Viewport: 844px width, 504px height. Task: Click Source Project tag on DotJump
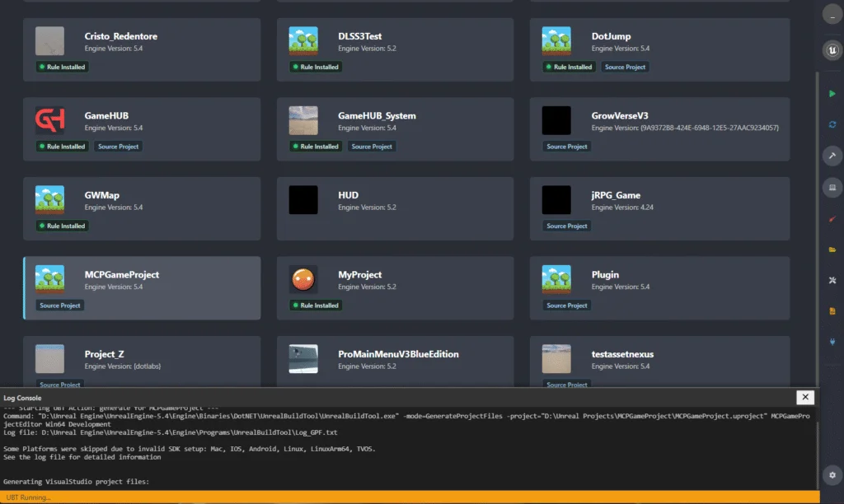pos(625,67)
